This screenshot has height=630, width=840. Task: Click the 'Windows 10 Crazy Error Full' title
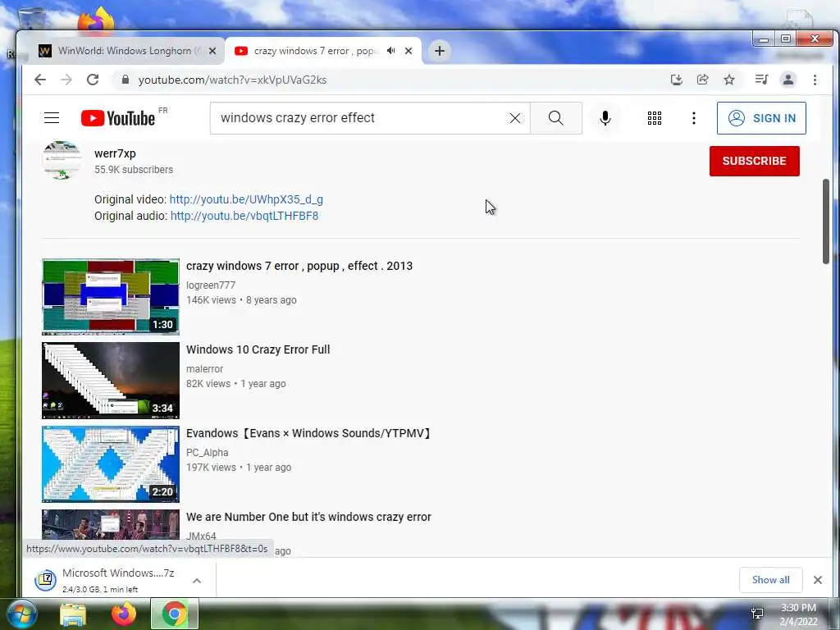[258, 349]
